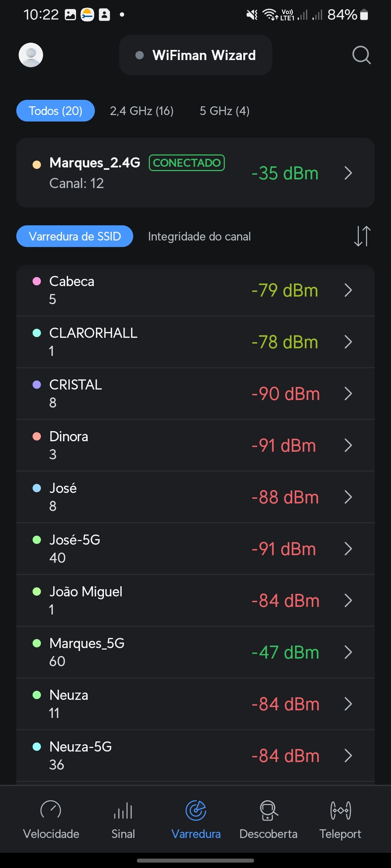This screenshot has width=391, height=868.
Task: Filter networks by 5 GHz (4)
Action: (224, 111)
